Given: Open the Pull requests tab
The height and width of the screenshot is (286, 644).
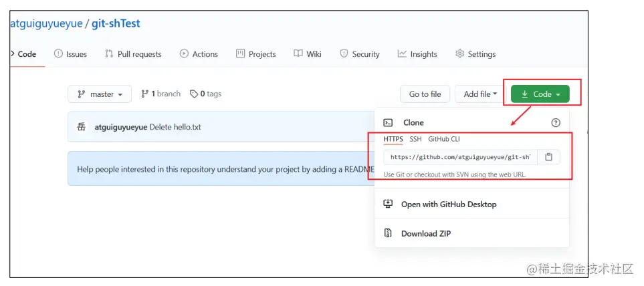Looking at the screenshot, I should [x=133, y=54].
